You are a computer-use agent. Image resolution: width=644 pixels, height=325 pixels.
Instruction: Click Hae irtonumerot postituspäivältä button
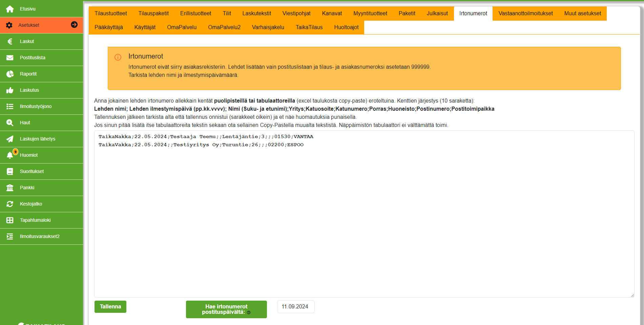[226, 309]
